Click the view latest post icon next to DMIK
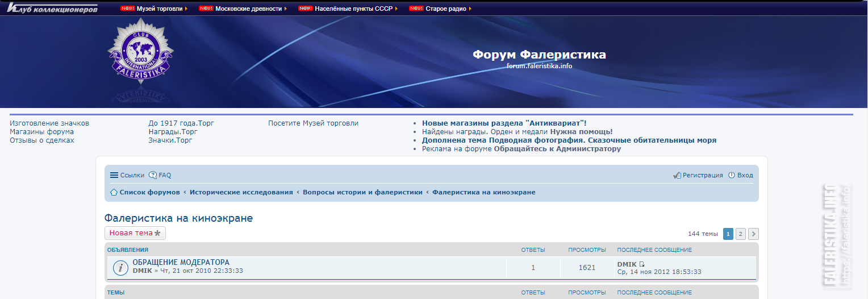The height and width of the screenshot is (299, 868). point(642,264)
